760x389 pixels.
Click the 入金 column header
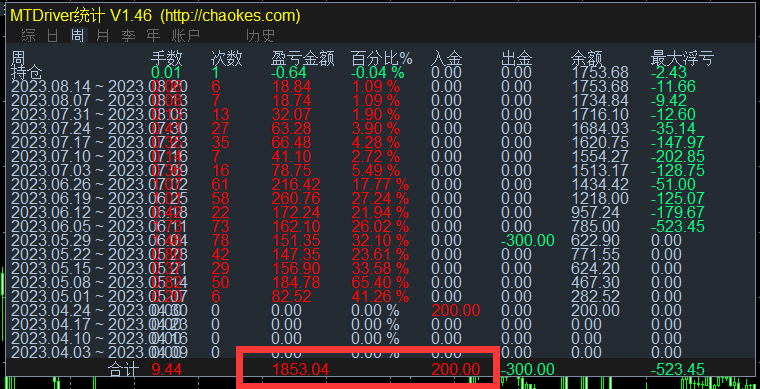pos(446,59)
